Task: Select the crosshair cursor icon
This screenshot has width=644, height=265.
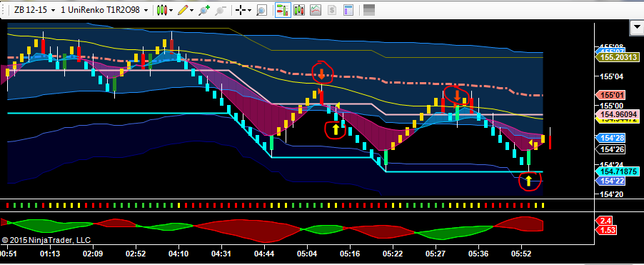Action: 241,10
